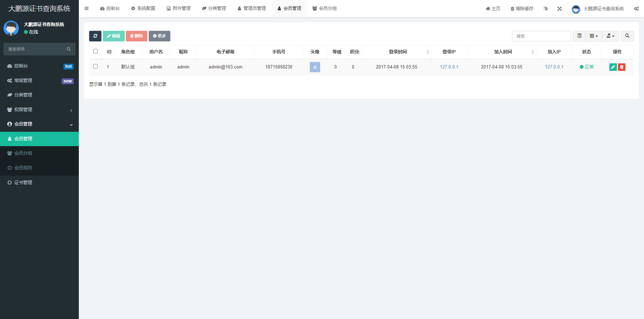Image resolution: width=644 pixels, height=319 pixels.
Task: Refresh the member list table
Action: coord(95,36)
